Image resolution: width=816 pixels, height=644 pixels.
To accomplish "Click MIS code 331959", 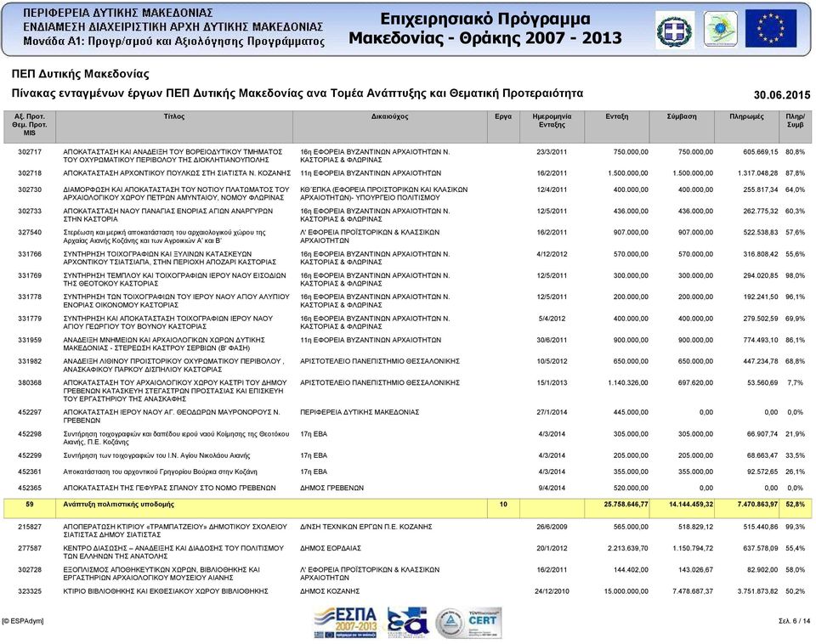I will coord(30,340).
